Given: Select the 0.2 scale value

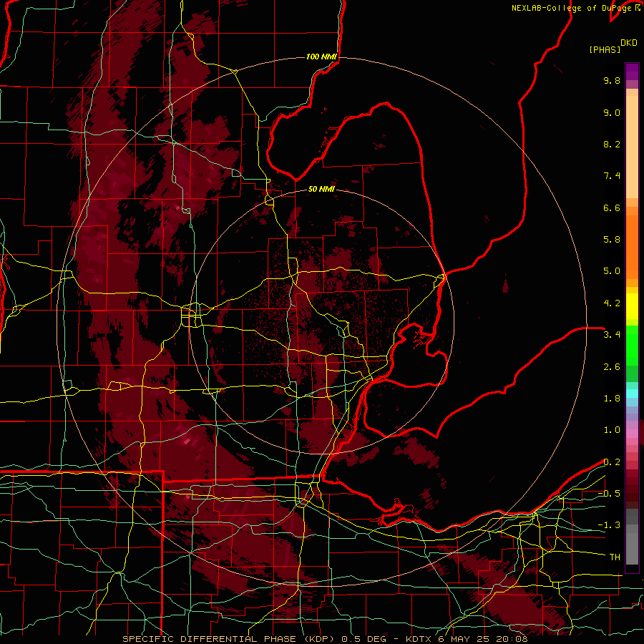Looking at the screenshot, I should 612,462.
